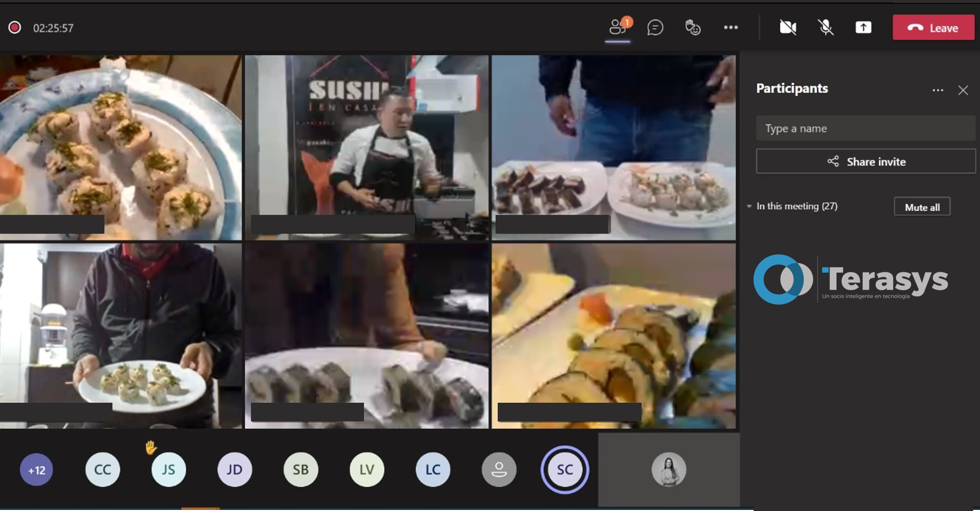Click the Share invite button
The width and height of the screenshot is (980, 511).
coord(865,162)
